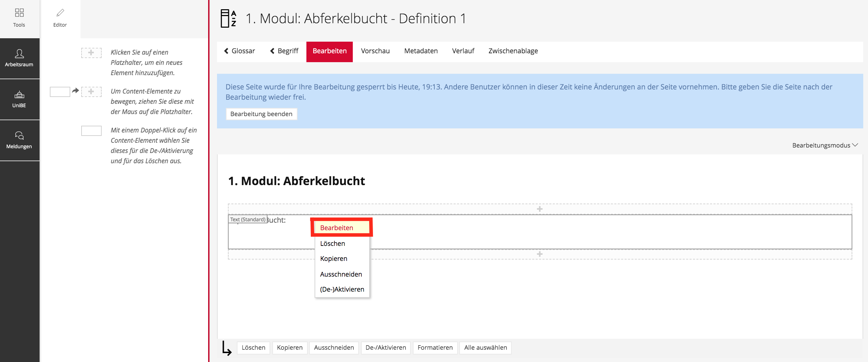The image size is (868, 362).
Task: Click the help text about moving content elements
Action: click(x=152, y=101)
